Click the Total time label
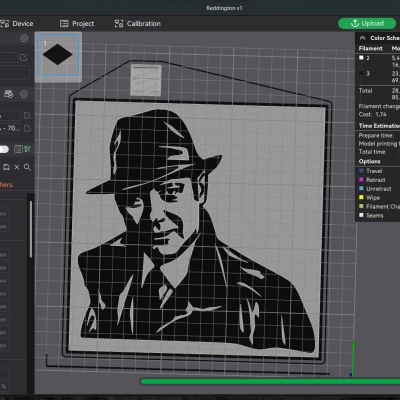 click(x=372, y=152)
